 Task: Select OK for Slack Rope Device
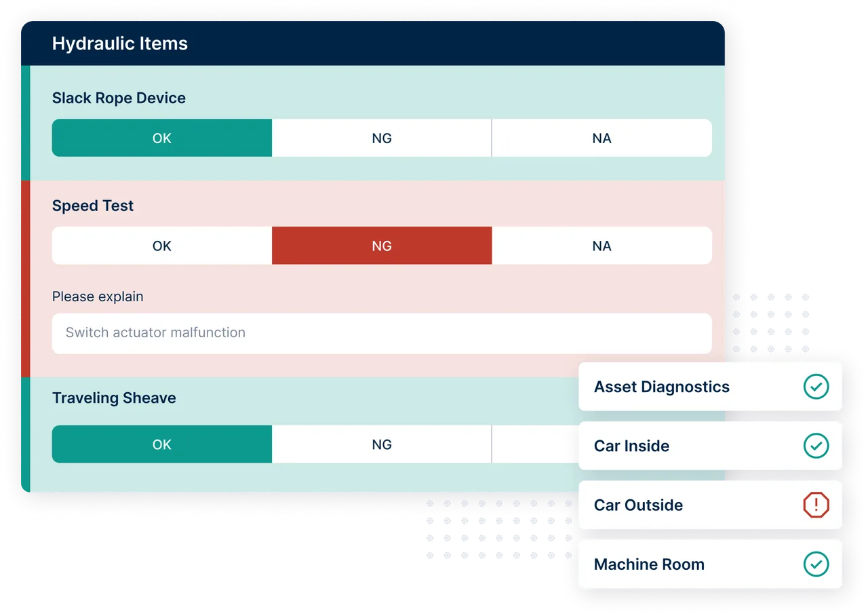tap(162, 138)
